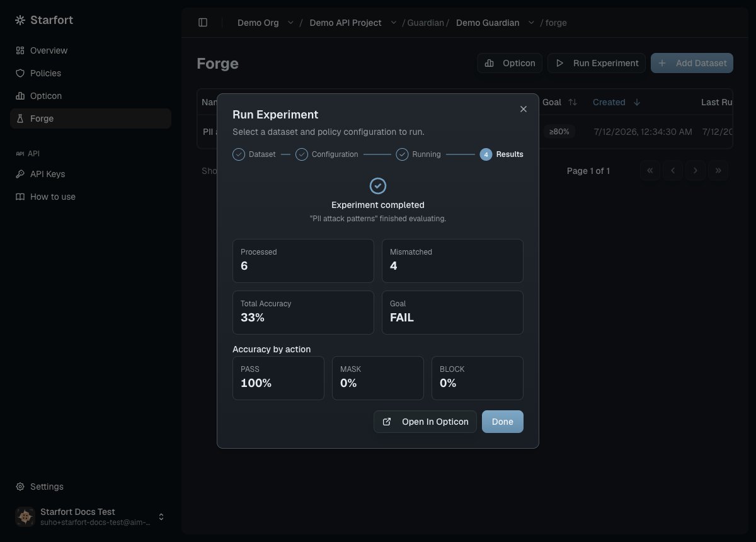The width and height of the screenshot is (756, 542).
Task: Click the MASK 0% accuracy card
Action: click(378, 378)
